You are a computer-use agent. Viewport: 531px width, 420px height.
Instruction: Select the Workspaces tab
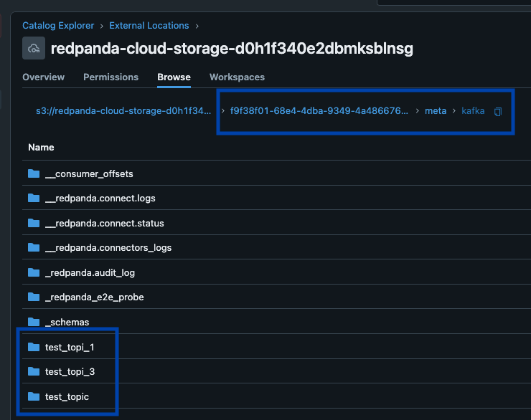pos(237,77)
